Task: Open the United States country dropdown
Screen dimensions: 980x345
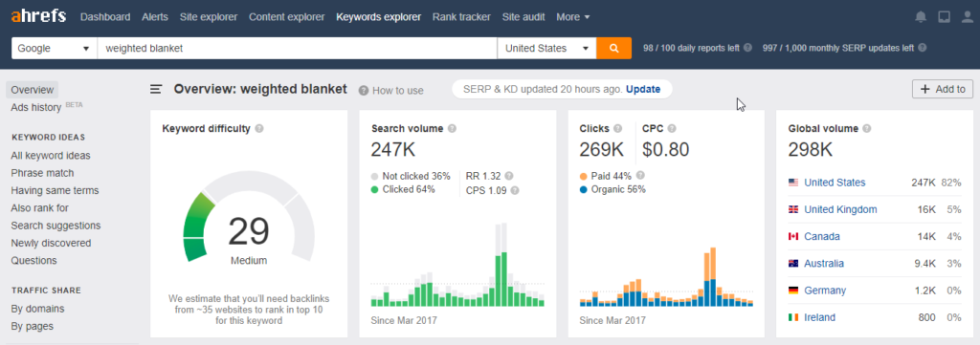Action: click(x=546, y=48)
